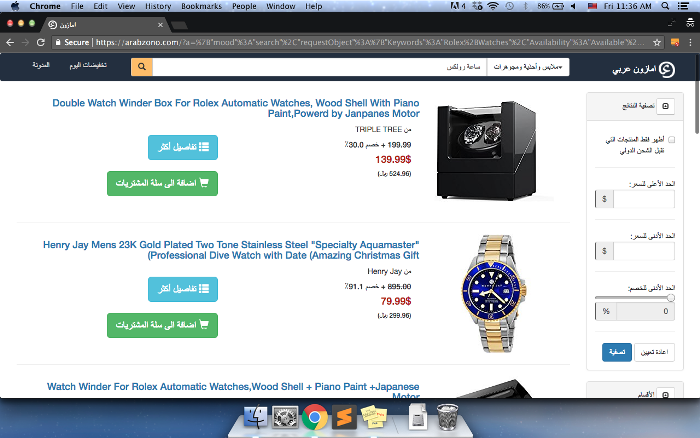
Task: Open Chrome's three-dot menu icon
Action: coord(691,42)
